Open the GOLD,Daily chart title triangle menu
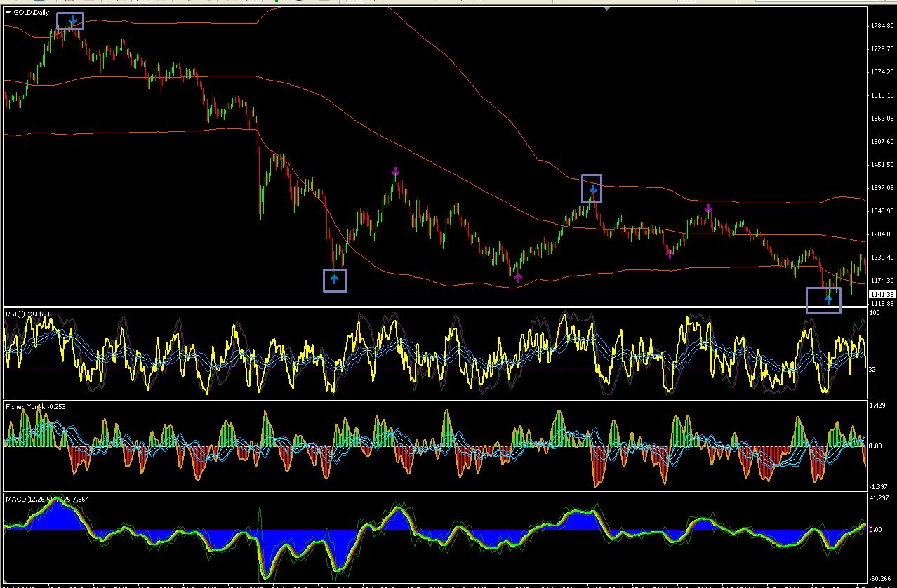The width and height of the screenshot is (897, 588). click(x=8, y=12)
